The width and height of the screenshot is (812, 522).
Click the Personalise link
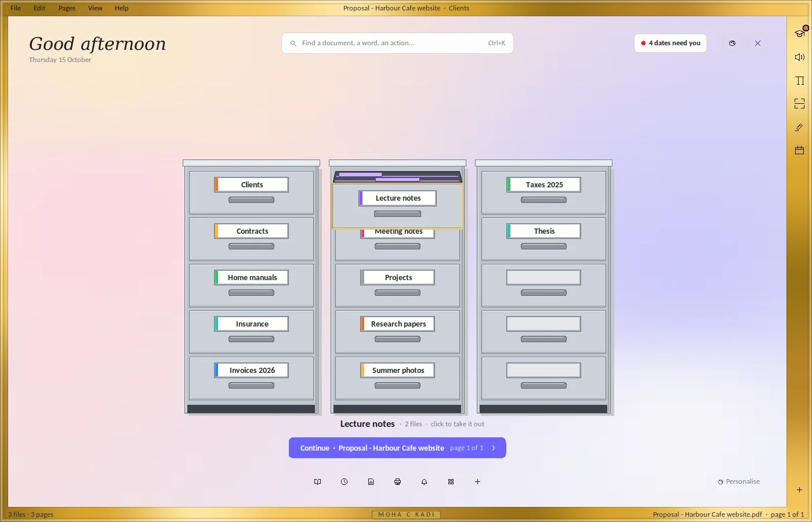point(739,481)
